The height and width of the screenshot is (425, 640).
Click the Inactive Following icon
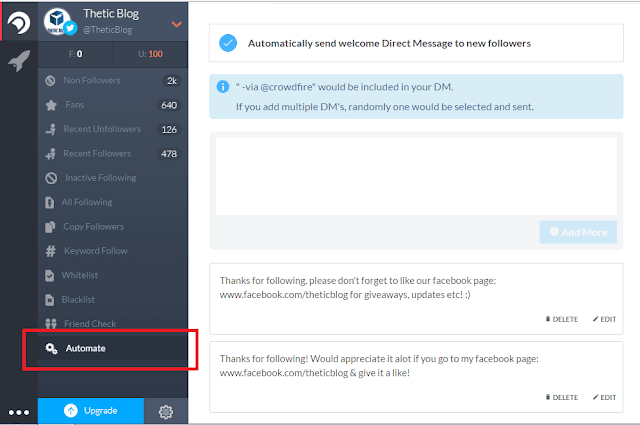coord(51,178)
